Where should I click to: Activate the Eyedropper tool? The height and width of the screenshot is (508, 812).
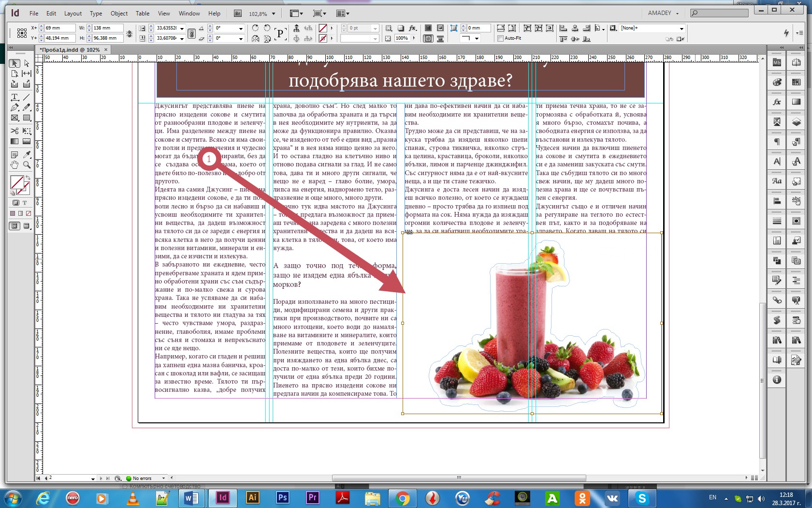pos(27,154)
